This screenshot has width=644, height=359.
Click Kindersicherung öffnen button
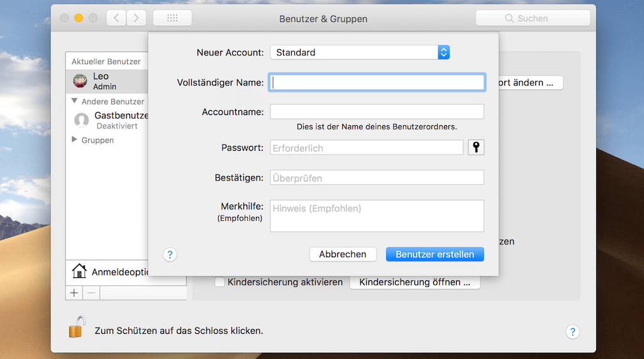(415, 282)
